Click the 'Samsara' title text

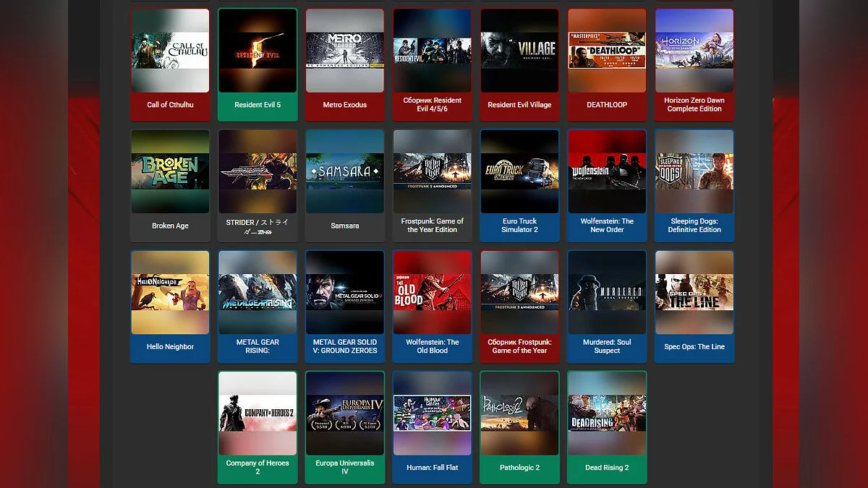(x=345, y=226)
